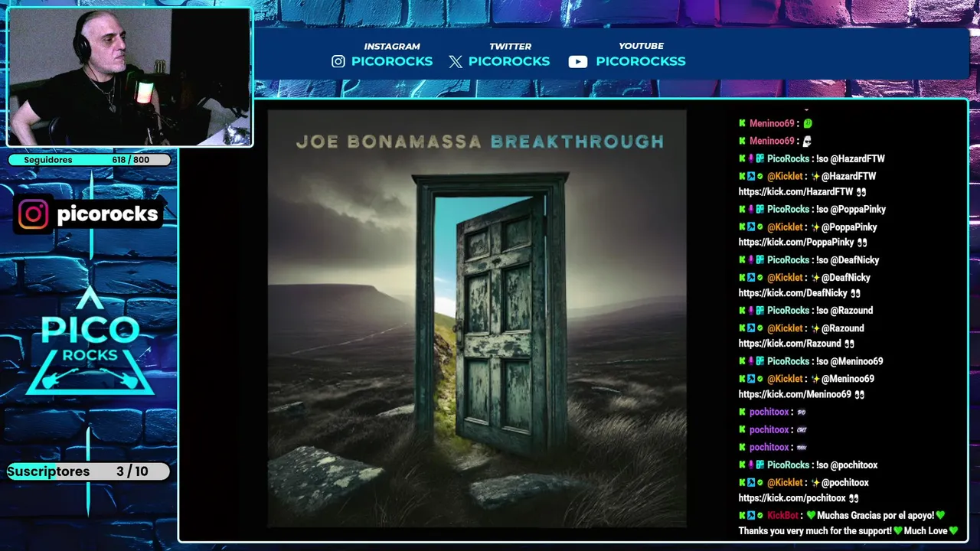980x551 pixels.
Task: Open the https://kick.com/pochitoox link
Action: 792,498
